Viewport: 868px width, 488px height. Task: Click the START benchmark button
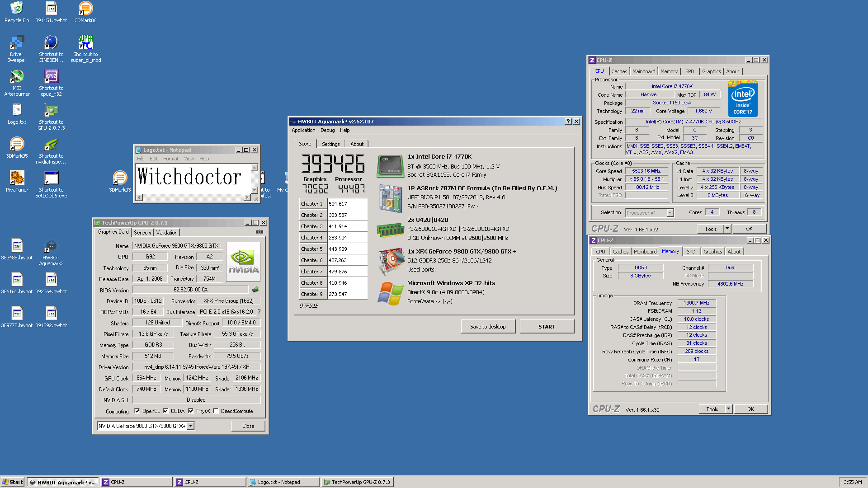[x=547, y=327]
